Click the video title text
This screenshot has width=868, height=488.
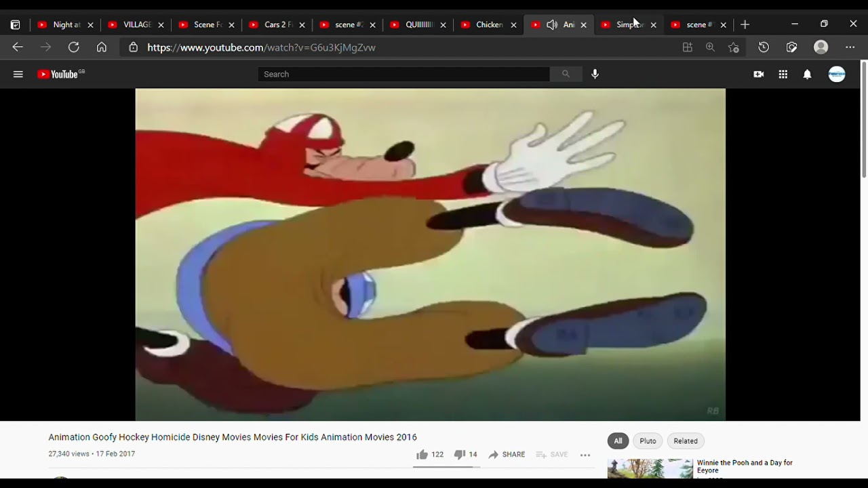pyautogui.click(x=233, y=437)
